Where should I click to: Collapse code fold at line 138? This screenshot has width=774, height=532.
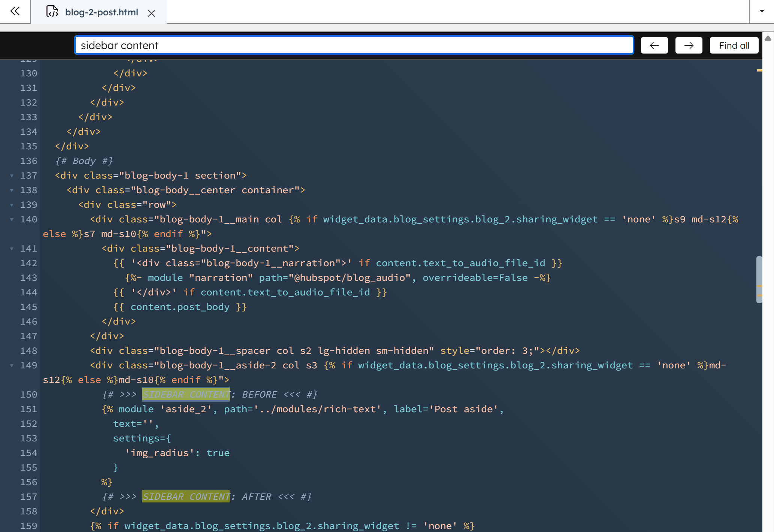coord(12,190)
